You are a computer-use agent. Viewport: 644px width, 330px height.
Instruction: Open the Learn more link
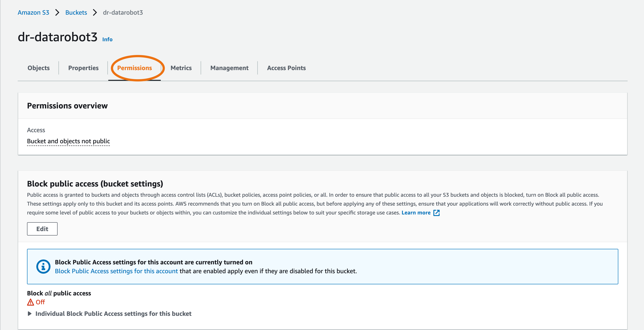[416, 213]
